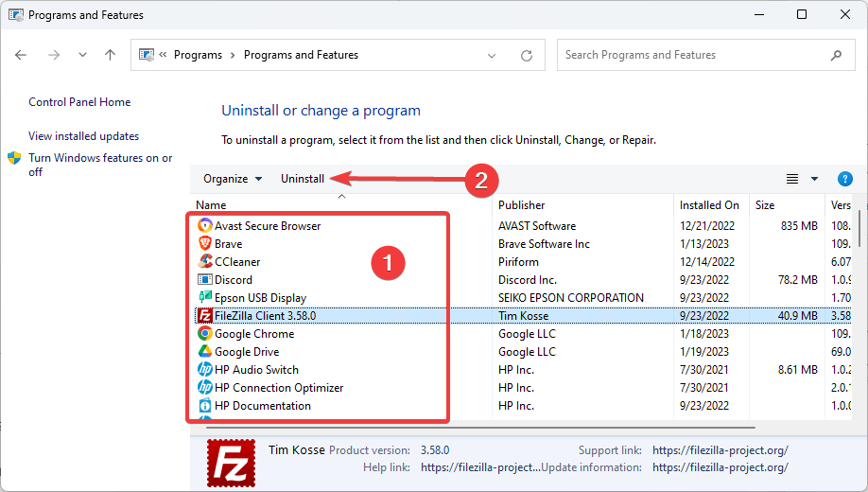868x492 pixels.
Task: Click the Google Drive icon
Action: [x=205, y=351]
